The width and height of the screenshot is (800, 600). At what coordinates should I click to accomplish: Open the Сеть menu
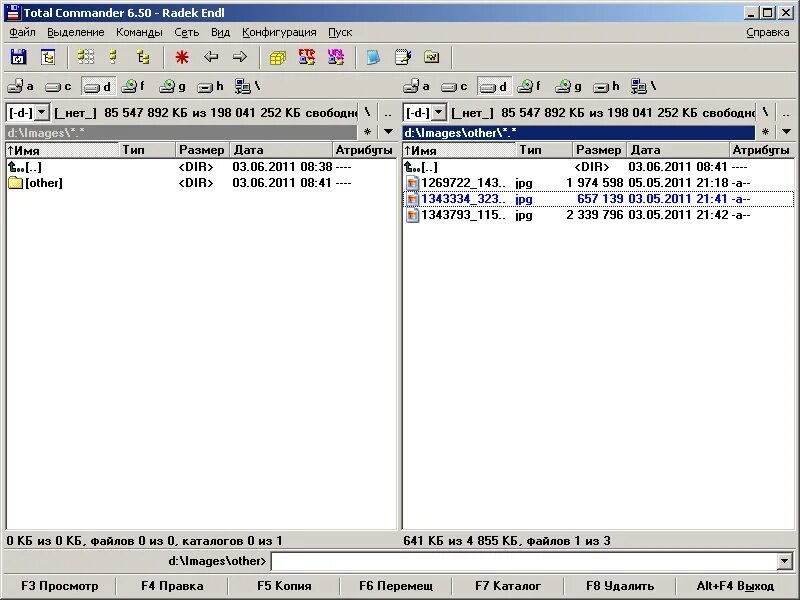pos(187,32)
